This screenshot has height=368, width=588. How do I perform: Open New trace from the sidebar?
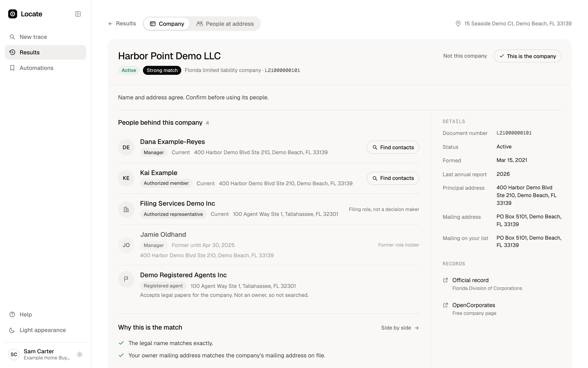(46, 37)
